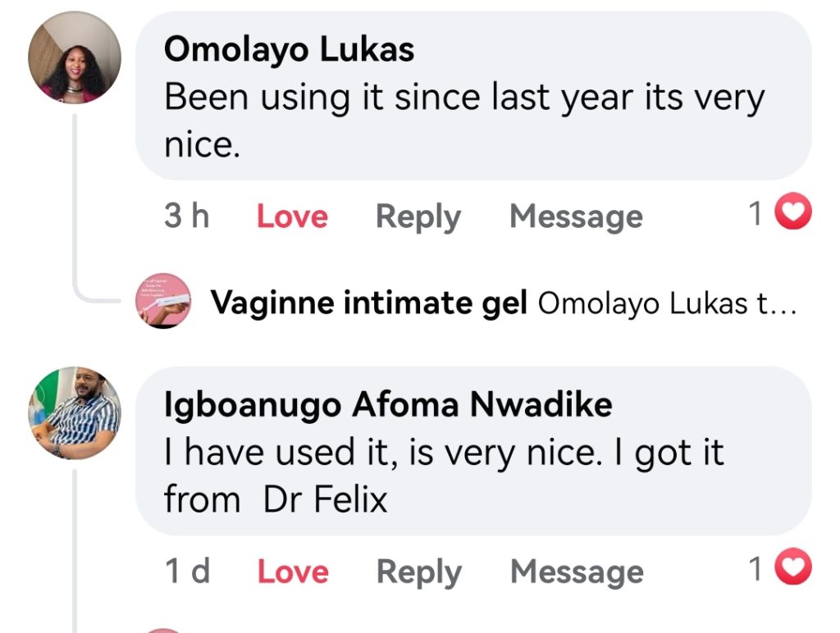This screenshot has height=633, width=840.
Task: Click the Igboanugo Afoma Nwadike name
Action: 388,404
